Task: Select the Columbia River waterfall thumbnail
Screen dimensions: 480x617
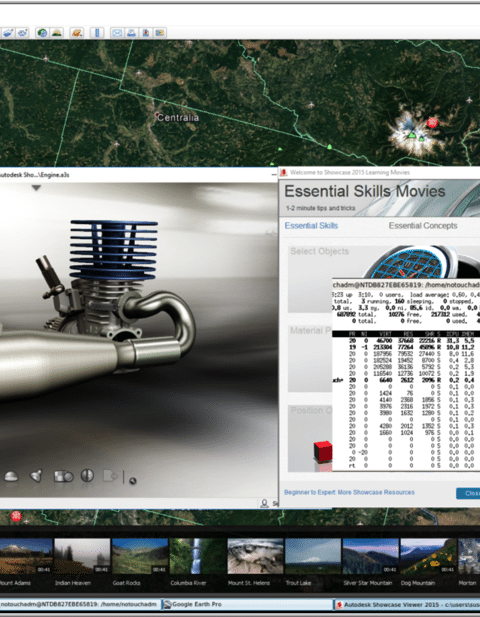Action: (x=198, y=556)
